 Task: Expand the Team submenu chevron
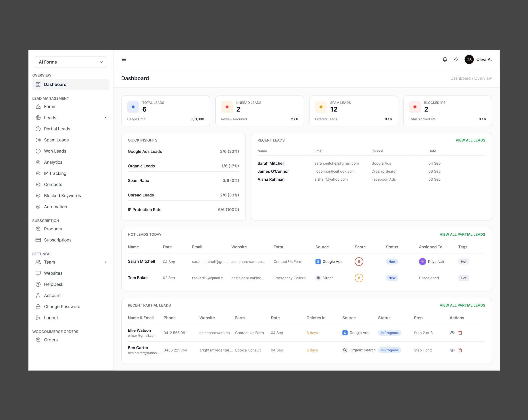click(x=105, y=262)
